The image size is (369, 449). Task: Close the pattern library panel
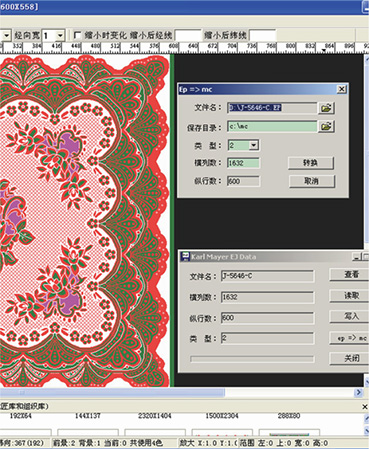365,407
